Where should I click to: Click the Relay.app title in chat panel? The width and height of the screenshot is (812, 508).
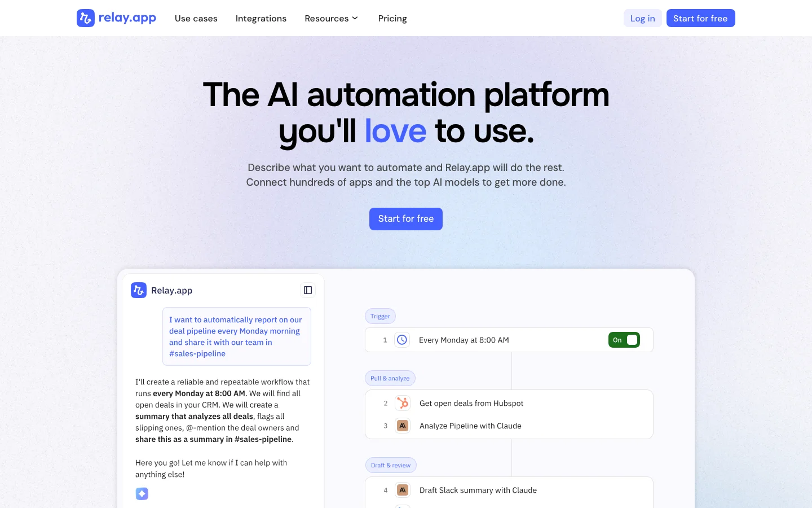(x=172, y=290)
